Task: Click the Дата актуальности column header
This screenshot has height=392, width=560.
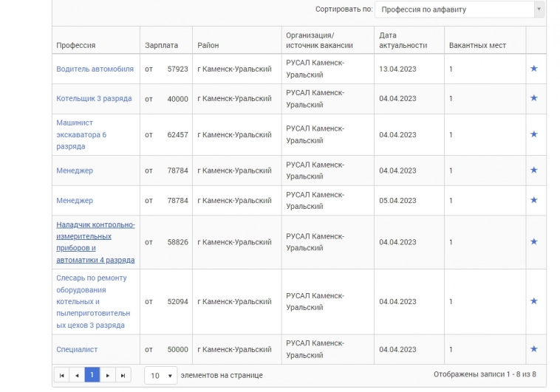Action: [x=403, y=40]
